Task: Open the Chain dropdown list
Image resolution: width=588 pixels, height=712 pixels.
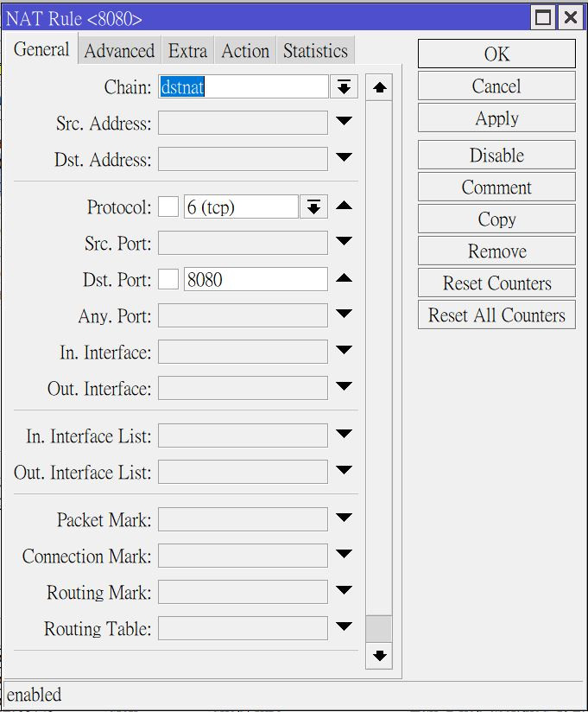Action: pos(344,86)
